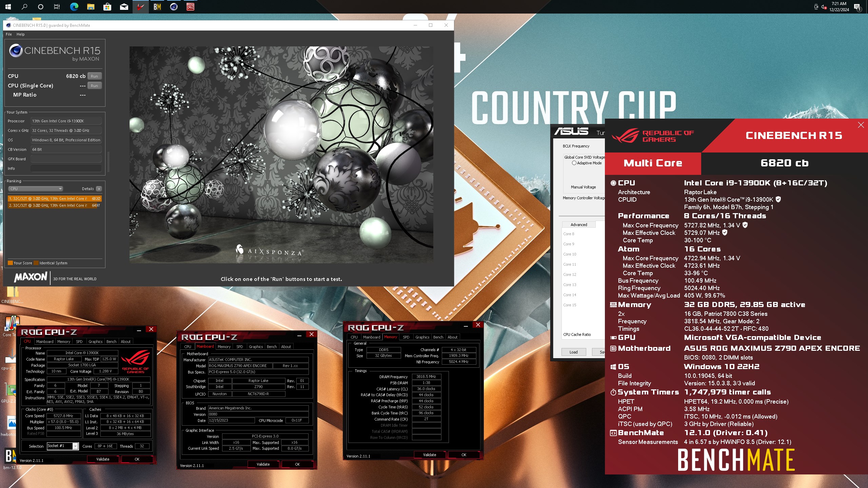868x488 pixels.
Task: Open the Help menu in Cinebench
Action: [x=21, y=34]
